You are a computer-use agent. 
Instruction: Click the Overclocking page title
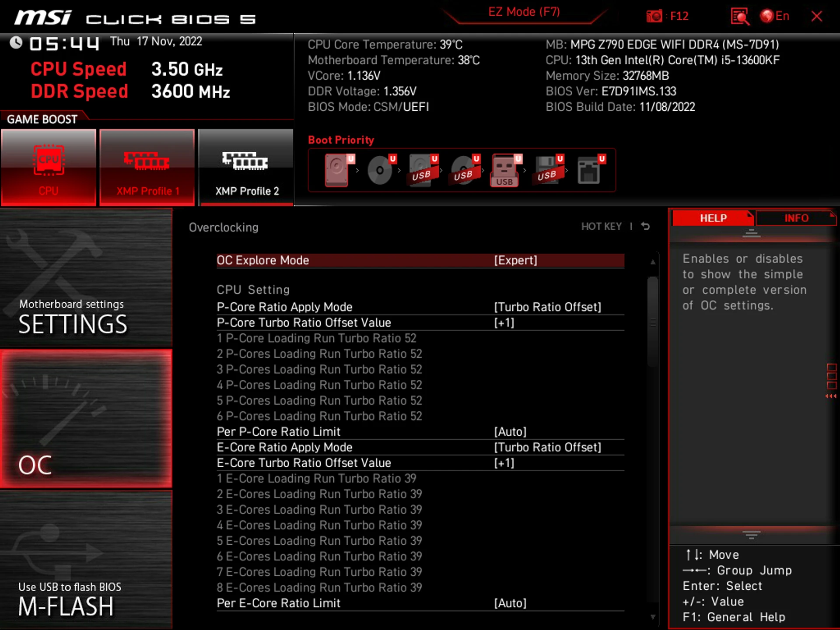224,227
